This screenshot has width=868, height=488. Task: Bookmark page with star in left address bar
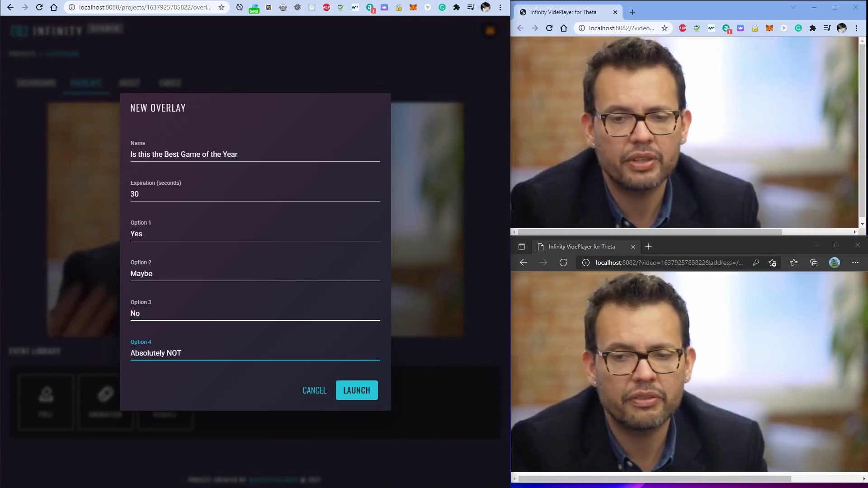click(x=222, y=7)
